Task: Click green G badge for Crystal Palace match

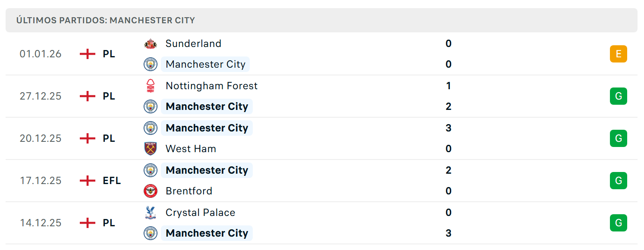Action: pos(618,223)
